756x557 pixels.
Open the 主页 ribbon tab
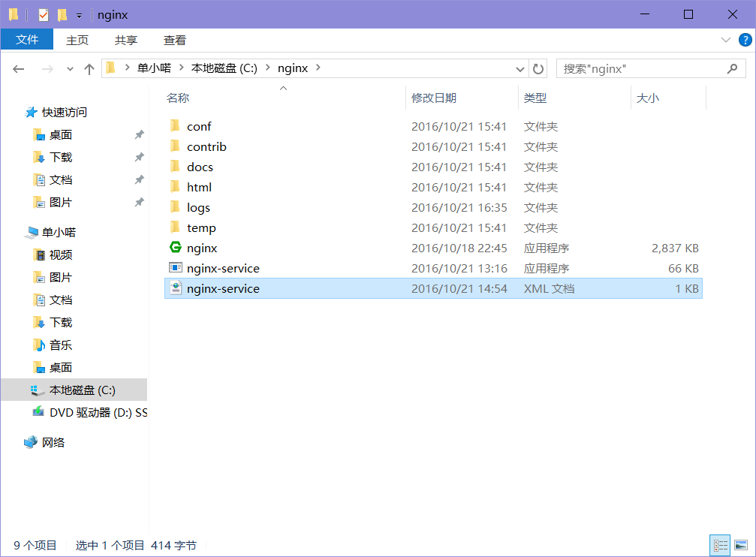point(77,40)
